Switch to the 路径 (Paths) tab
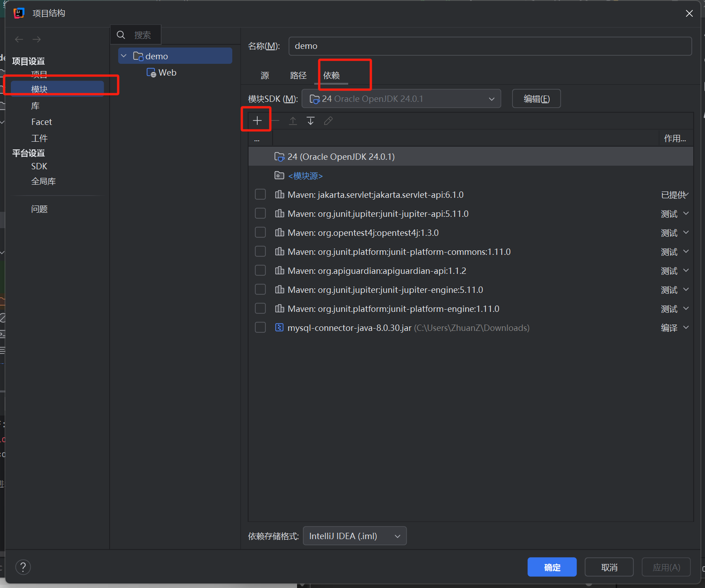Screen dimensions: 705x588 click(x=298, y=75)
